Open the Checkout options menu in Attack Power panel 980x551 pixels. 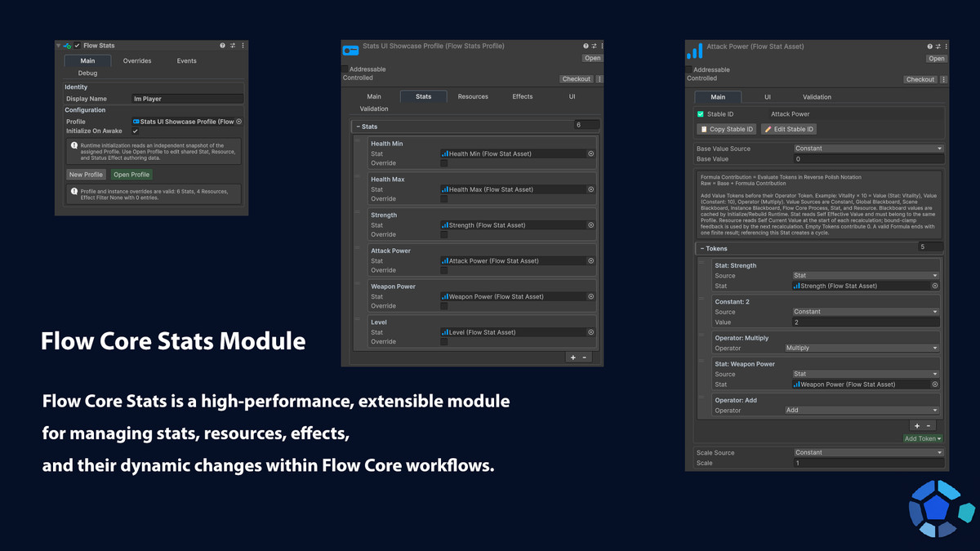943,79
